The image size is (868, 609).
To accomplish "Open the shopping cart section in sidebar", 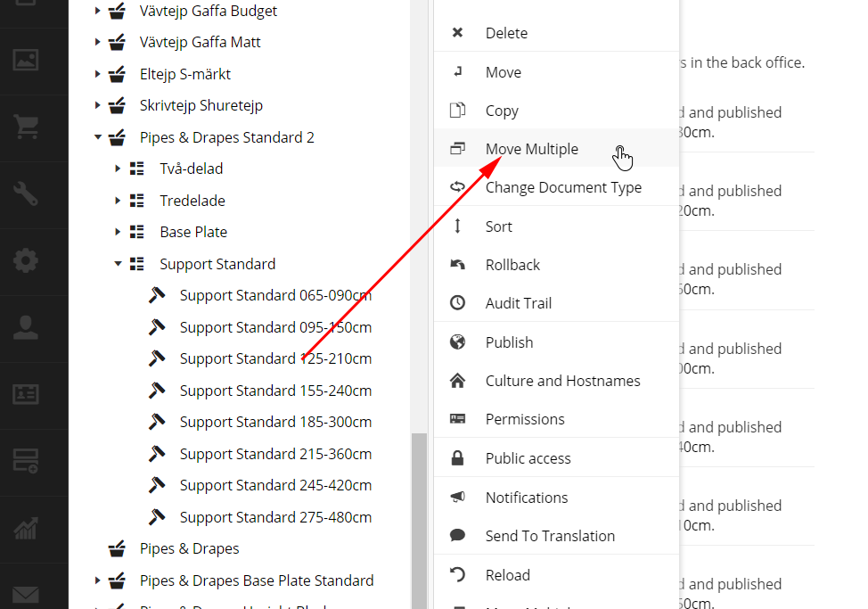I will point(26,127).
